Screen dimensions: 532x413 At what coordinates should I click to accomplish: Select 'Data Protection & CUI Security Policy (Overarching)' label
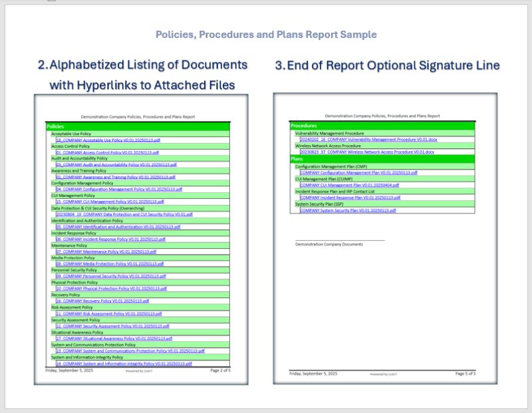(98, 208)
